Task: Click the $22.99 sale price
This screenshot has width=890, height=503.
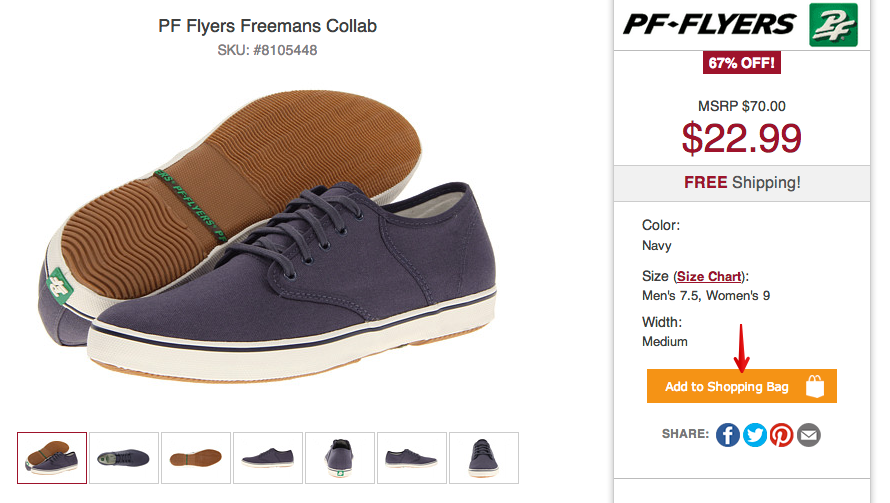Action: click(x=742, y=137)
